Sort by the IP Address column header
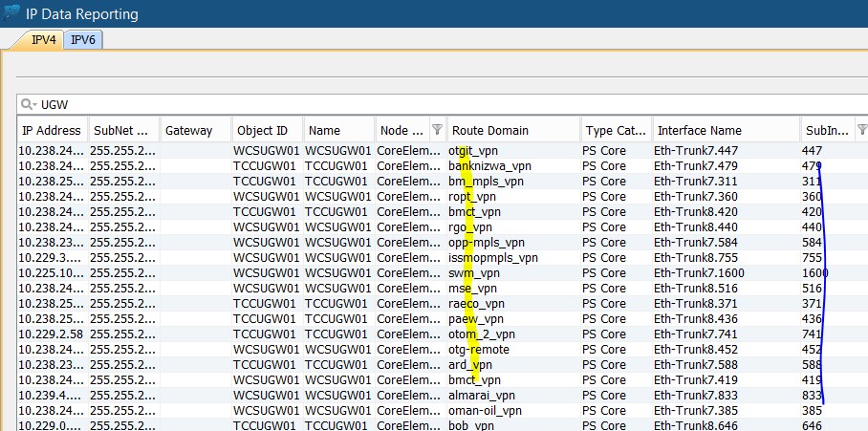The height and width of the screenshot is (431, 868). 52,130
